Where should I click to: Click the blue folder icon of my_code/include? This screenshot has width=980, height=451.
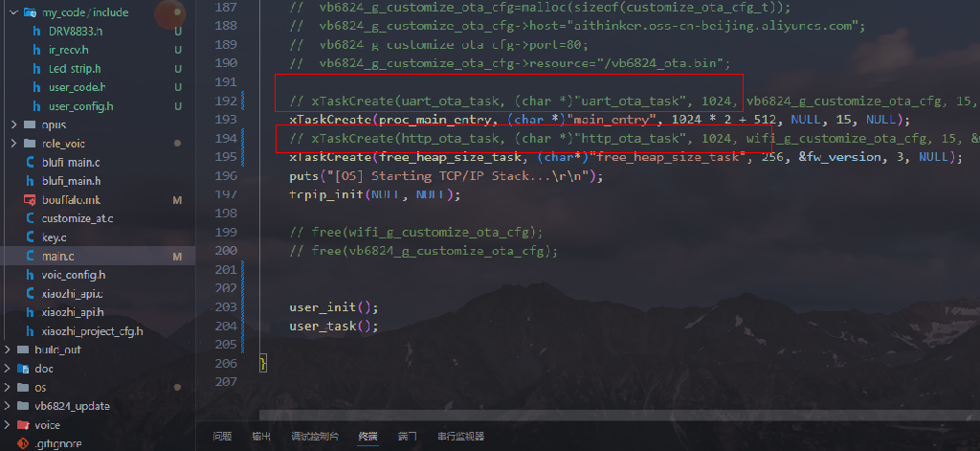click(30, 12)
